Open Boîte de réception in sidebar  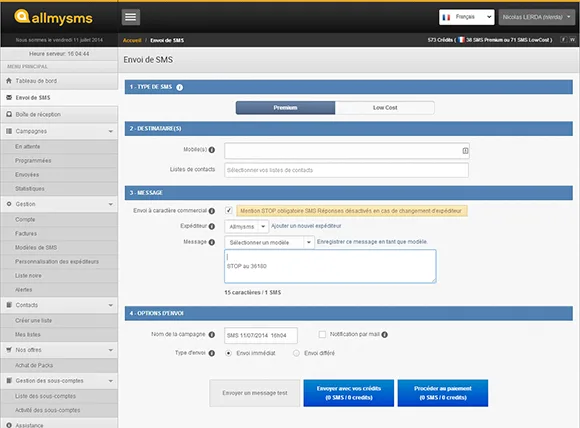point(59,114)
